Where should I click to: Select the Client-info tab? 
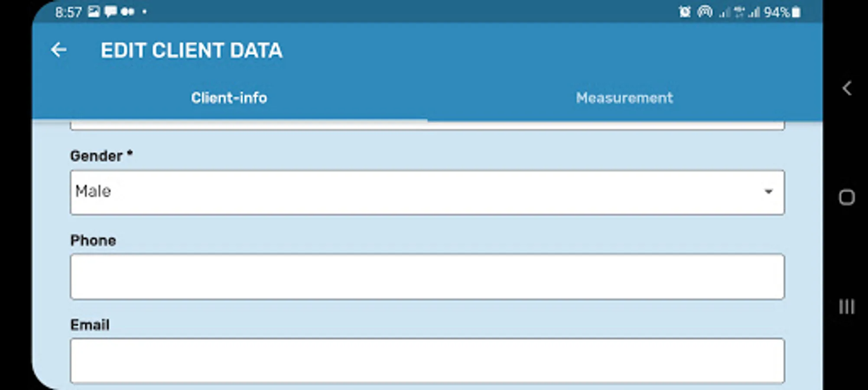tap(229, 98)
